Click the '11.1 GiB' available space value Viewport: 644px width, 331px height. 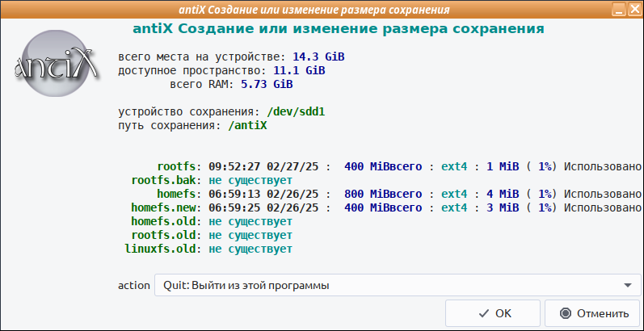300,70
